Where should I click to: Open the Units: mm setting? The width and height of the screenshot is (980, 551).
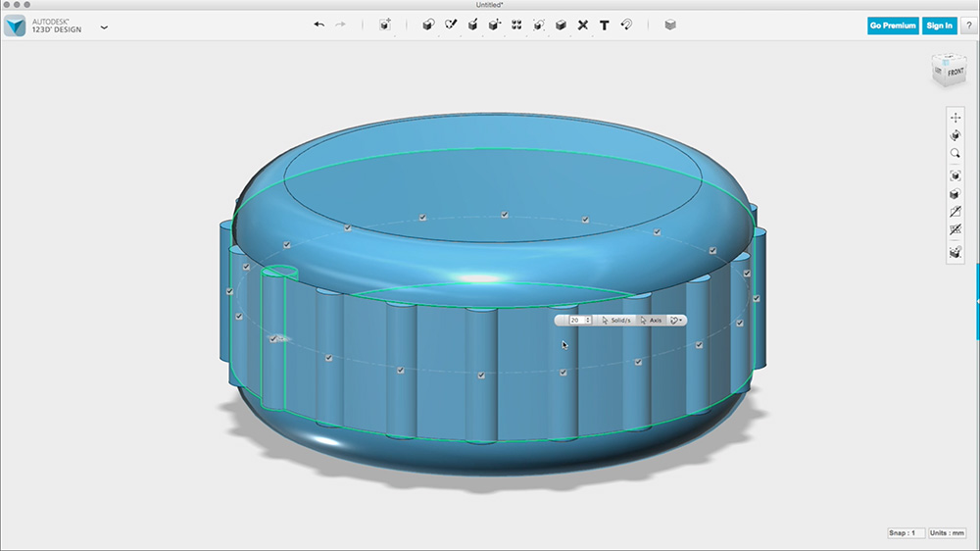947,533
